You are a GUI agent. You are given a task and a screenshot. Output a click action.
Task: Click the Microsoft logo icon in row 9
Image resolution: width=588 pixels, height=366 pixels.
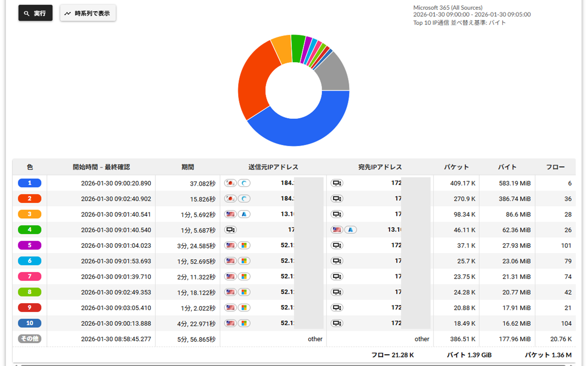244,308
